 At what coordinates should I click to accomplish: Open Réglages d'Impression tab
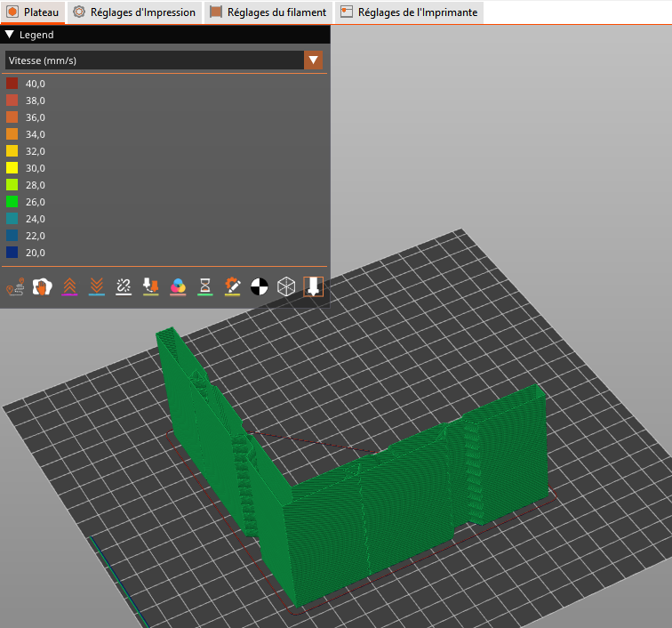(x=134, y=12)
